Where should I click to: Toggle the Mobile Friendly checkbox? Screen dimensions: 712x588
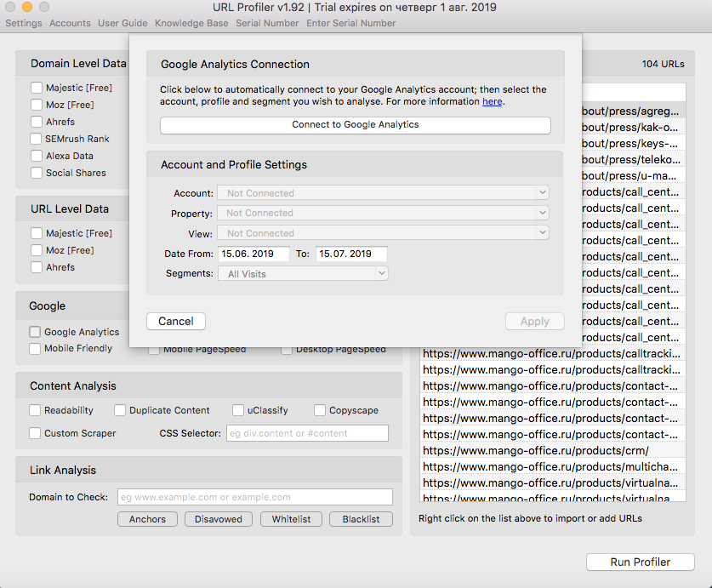(x=35, y=349)
